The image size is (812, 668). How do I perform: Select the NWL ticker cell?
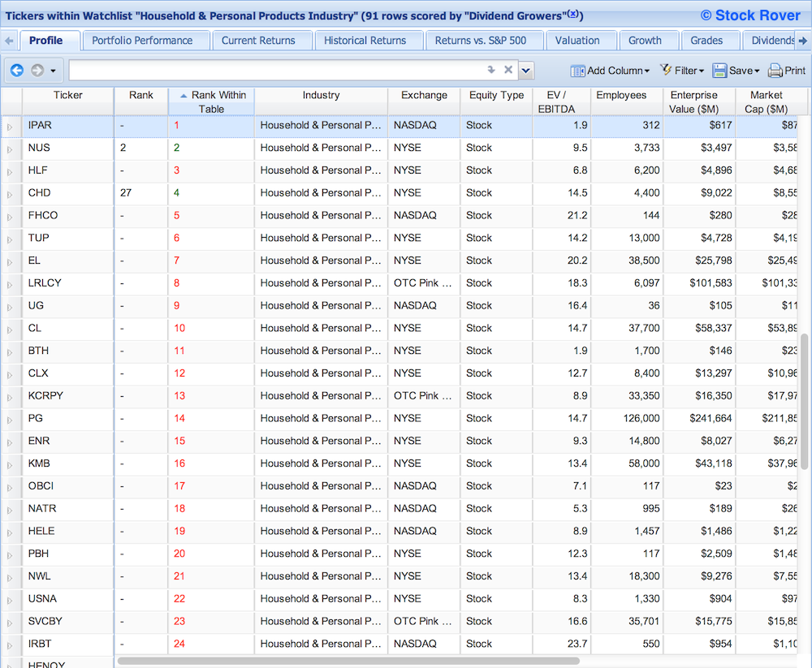[68, 575]
